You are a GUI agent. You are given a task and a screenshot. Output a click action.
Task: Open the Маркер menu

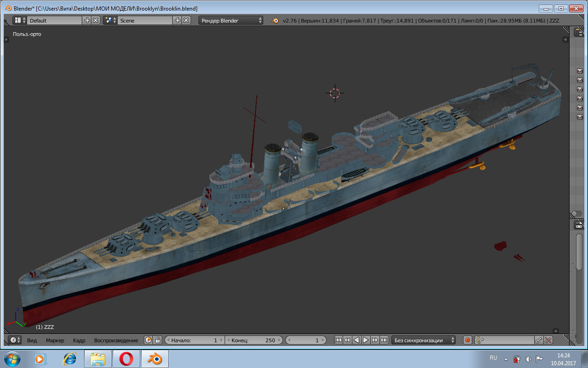pyautogui.click(x=55, y=340)
